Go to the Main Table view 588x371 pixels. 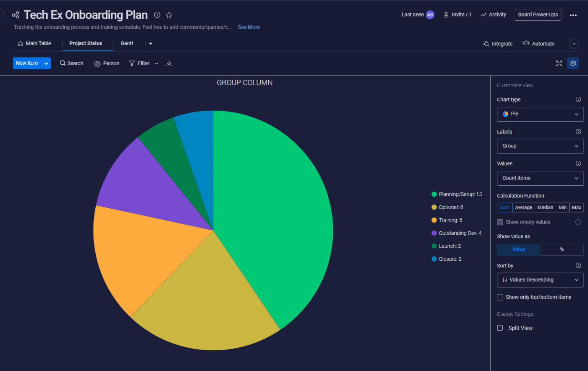[38, 43]
